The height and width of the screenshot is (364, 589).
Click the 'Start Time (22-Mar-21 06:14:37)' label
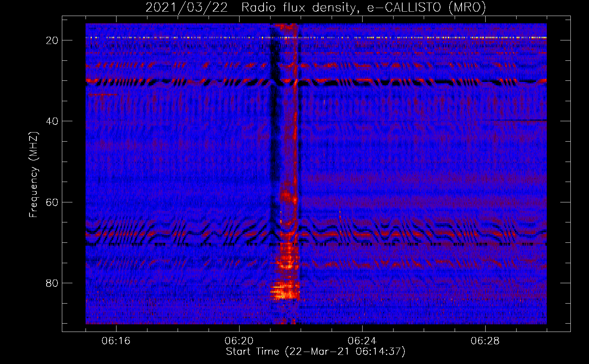316,352
